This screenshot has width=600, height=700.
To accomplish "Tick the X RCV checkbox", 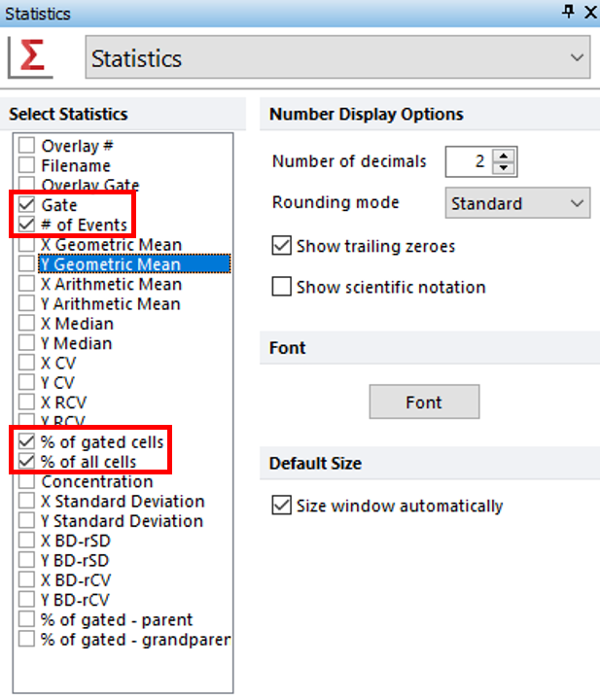I will coord(27,402).
